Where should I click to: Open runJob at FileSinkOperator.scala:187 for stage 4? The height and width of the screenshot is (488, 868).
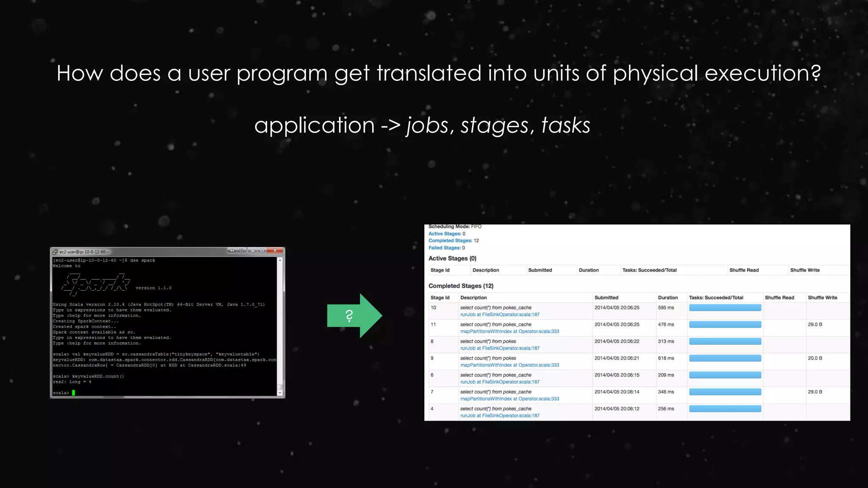point(500,416)
